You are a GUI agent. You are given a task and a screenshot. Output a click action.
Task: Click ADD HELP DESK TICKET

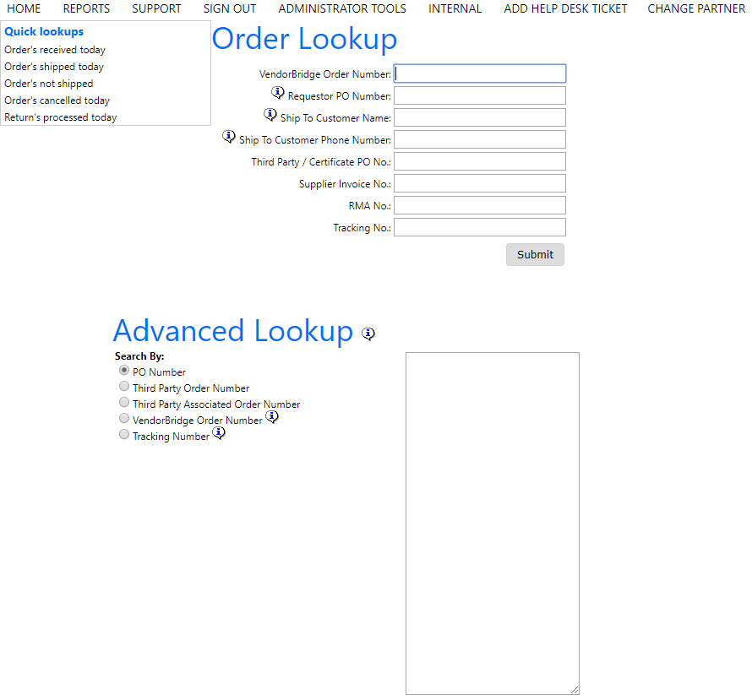[x=565, y=8]
